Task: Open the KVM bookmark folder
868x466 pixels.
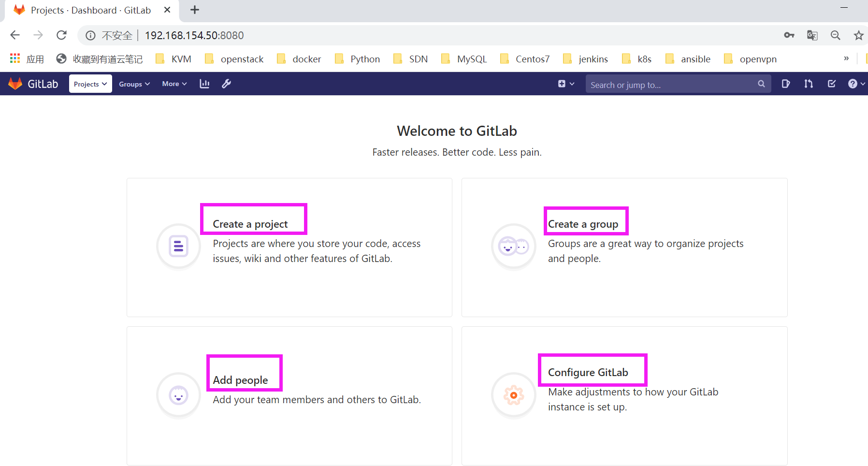Action: tap(173, 59)
